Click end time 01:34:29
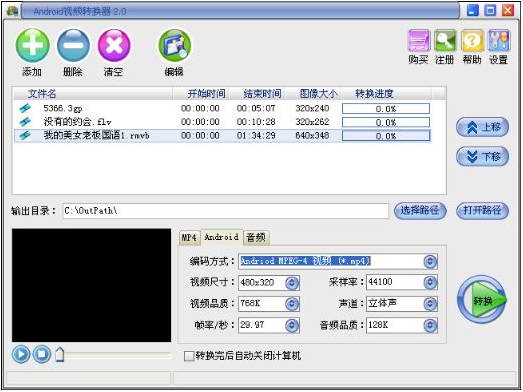The image size is (523, 392). [x=256, y=135]
